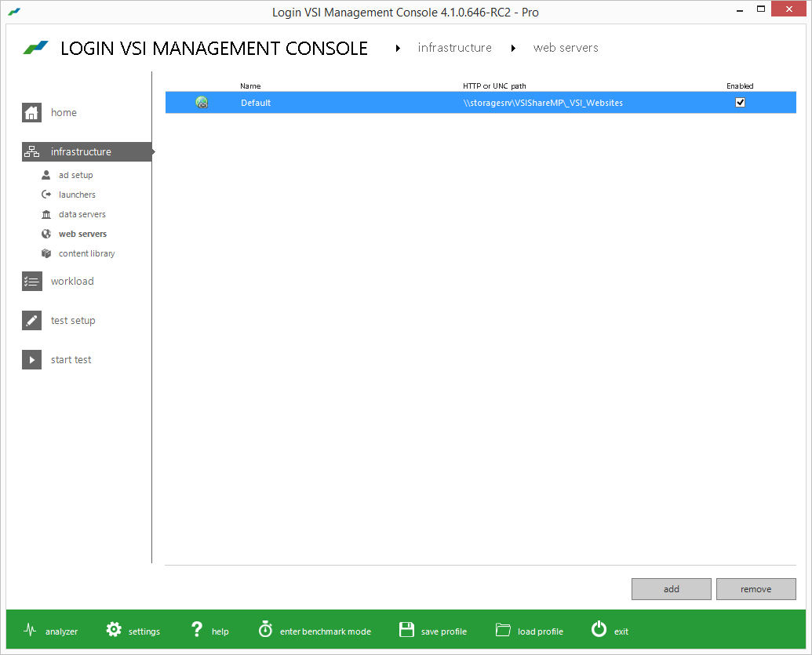The height and width of the screenshot is (655, 812).
Task: Click the infrastructure network icon
Action: [31, 151]
